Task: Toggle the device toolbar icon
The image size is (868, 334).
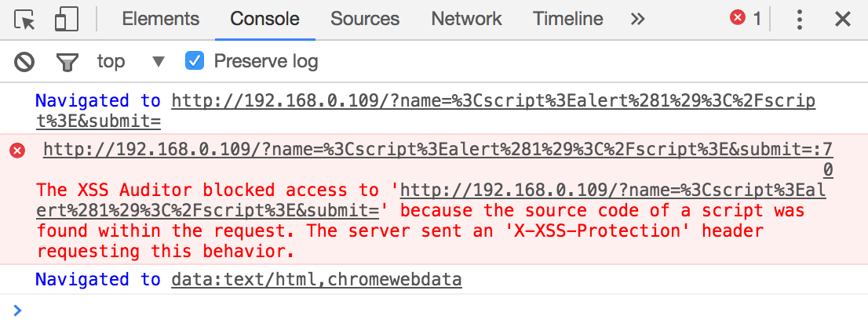Action: click(67, 20)
